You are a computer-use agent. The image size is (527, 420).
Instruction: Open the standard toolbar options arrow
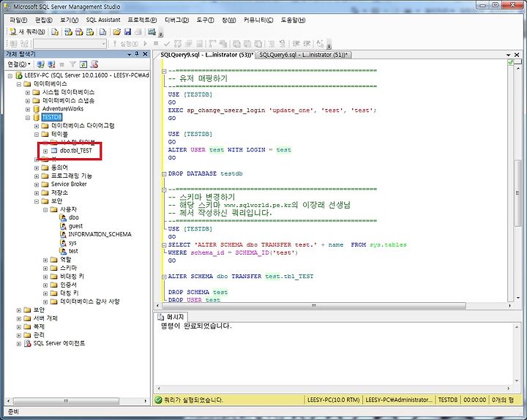click(x=161, y=34)
